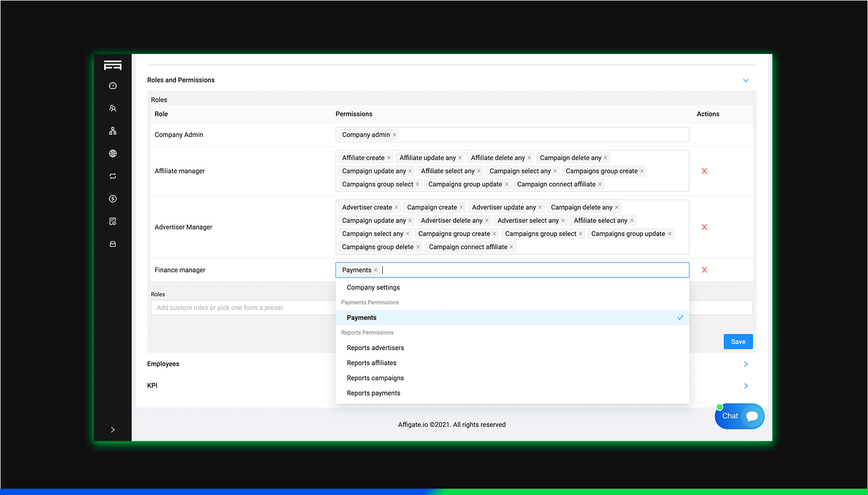The height and width of the screenshot is (495, 868).
Task: Open the dollar finance icon in the sidebar
Action: point(112,199)
